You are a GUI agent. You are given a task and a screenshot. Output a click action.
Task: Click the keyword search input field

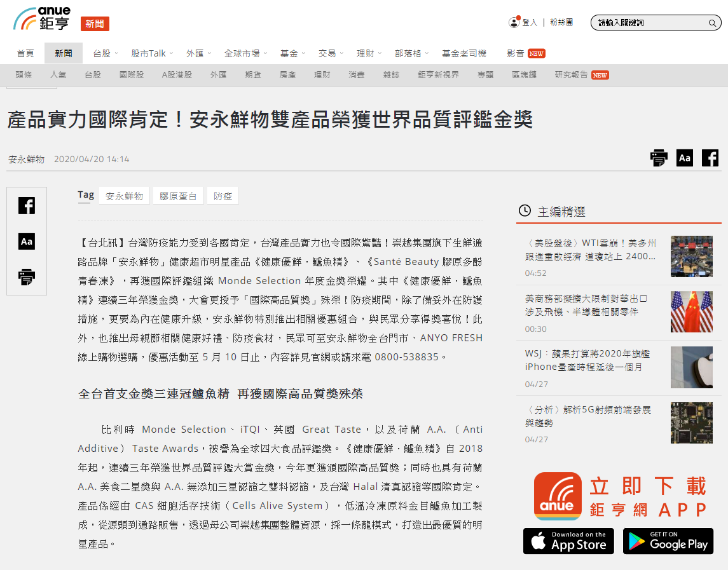click(649, 23)
